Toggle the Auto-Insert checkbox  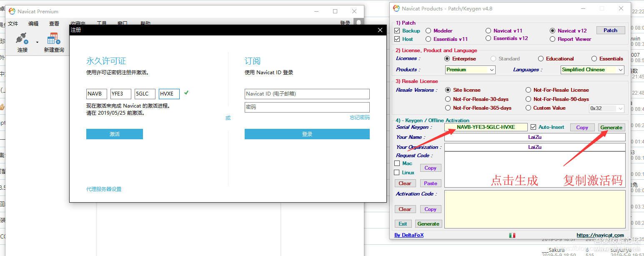[533, 127]
